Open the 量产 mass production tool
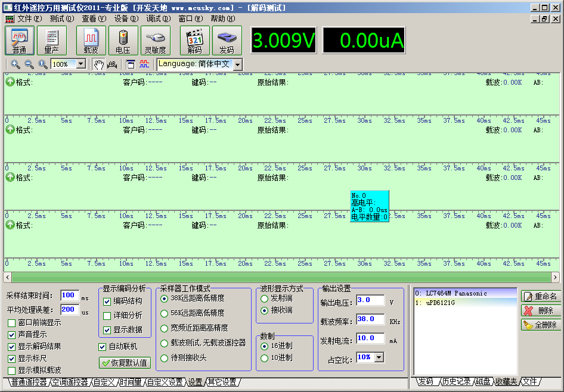This screenshot has height=392, width=564. 52,41
